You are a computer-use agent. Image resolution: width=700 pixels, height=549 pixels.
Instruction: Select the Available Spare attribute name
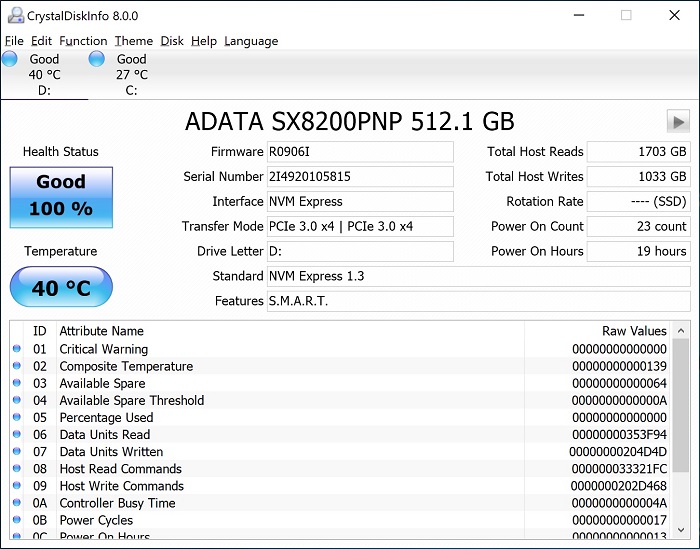[x=102, y=383]
